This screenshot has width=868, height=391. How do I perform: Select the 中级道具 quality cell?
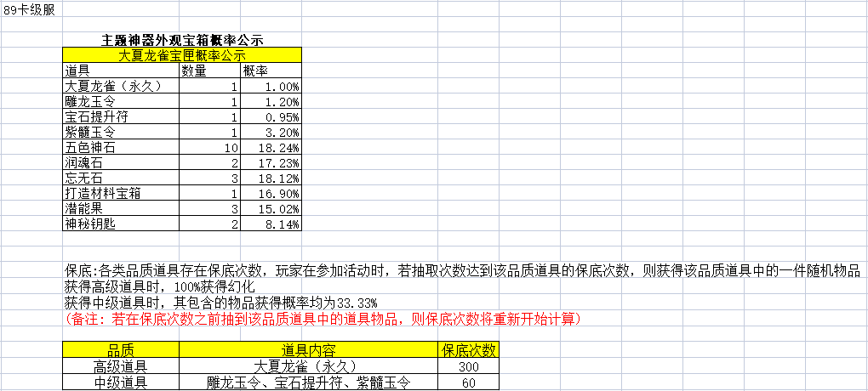pos(121,382)
